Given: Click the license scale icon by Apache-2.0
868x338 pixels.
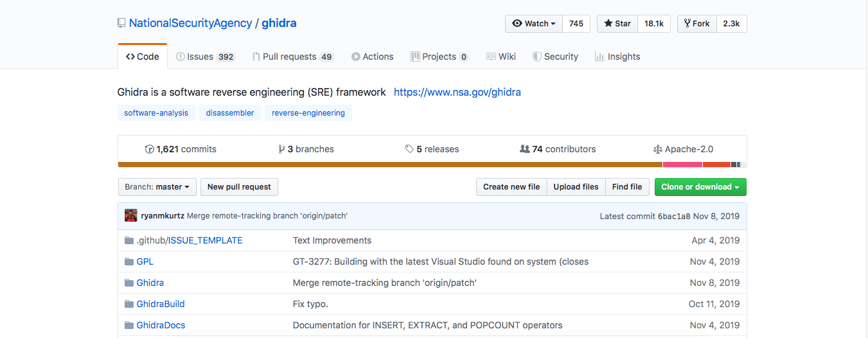Looking at the screenshot, I should [x=657, y=149].
